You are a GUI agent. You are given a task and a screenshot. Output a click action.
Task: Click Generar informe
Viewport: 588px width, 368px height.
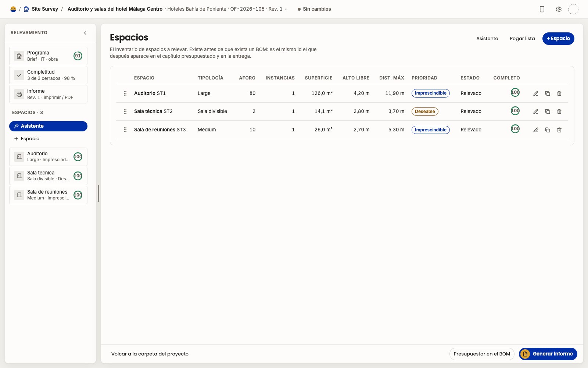548,354
